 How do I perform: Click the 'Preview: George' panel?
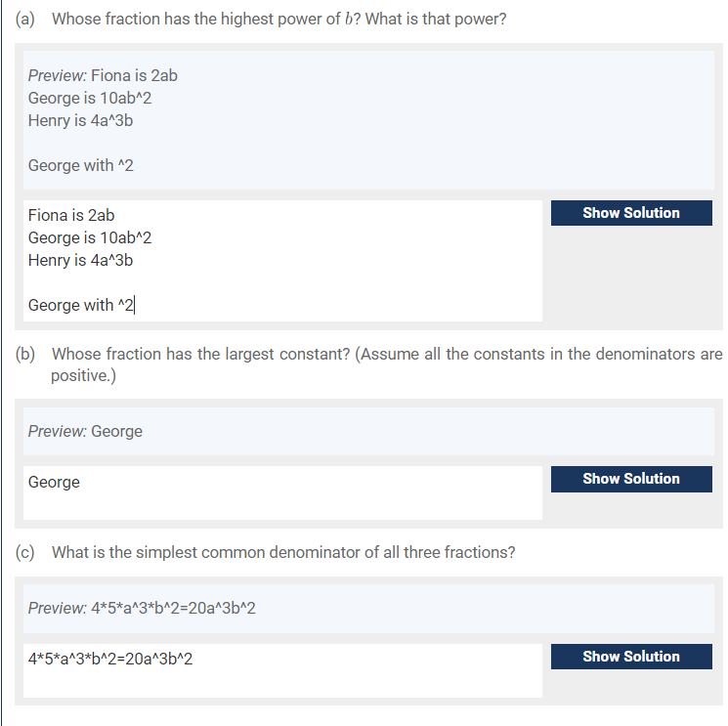click(368, 432)
